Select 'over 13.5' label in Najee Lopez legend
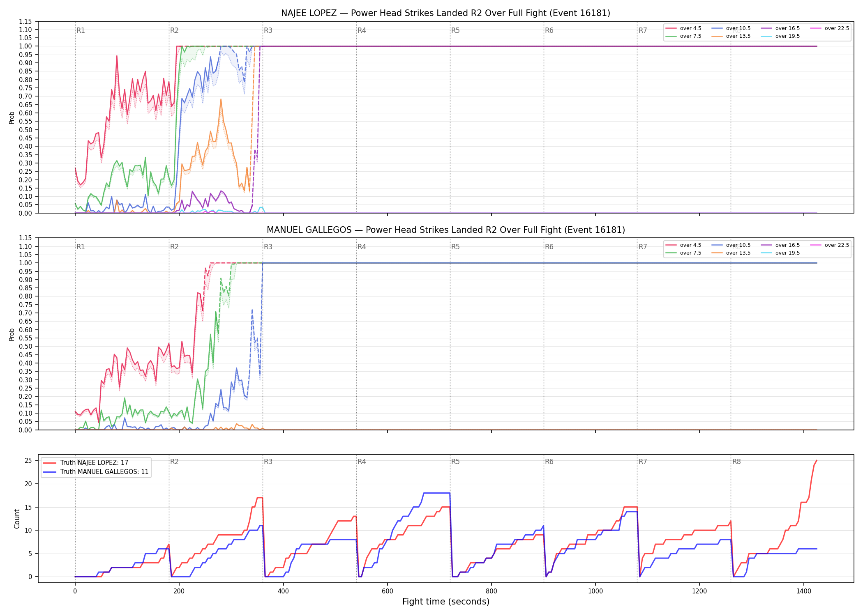This screenshot has height=616, width=863. (738, 36)
